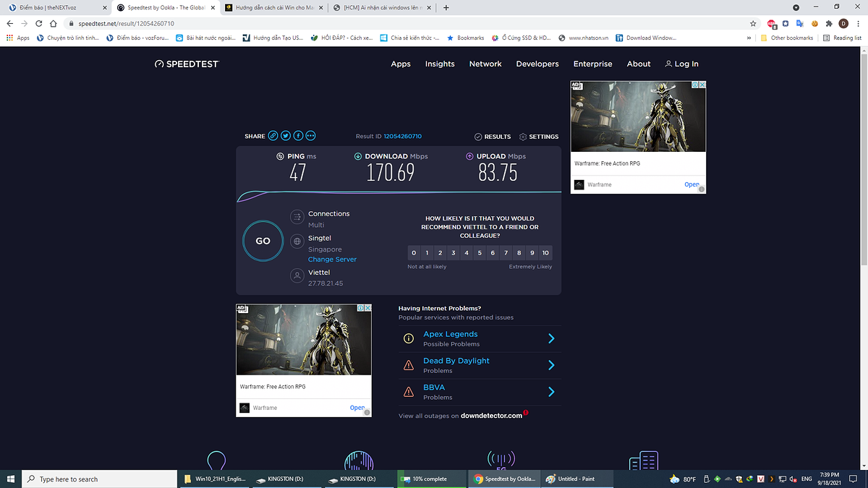
Task: Click taskbar search box
Action: coord(99,479)
